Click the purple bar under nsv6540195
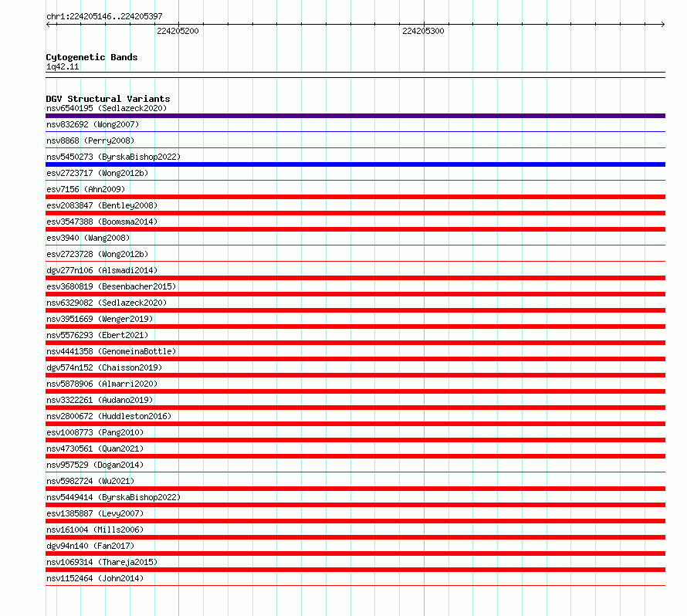Image resolution: width=687 pixels, height=616 pixels. pos(355,116)
